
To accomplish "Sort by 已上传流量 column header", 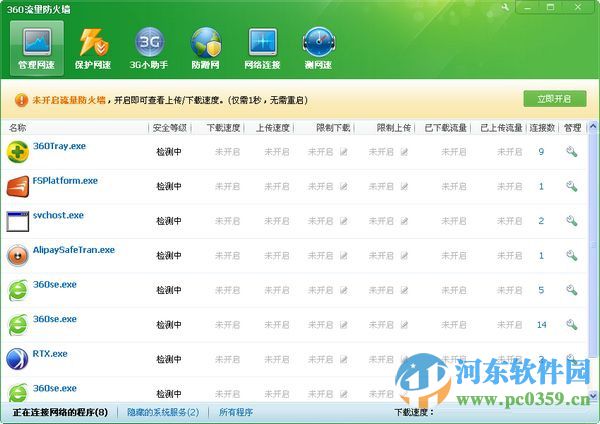I will (501, 128).
